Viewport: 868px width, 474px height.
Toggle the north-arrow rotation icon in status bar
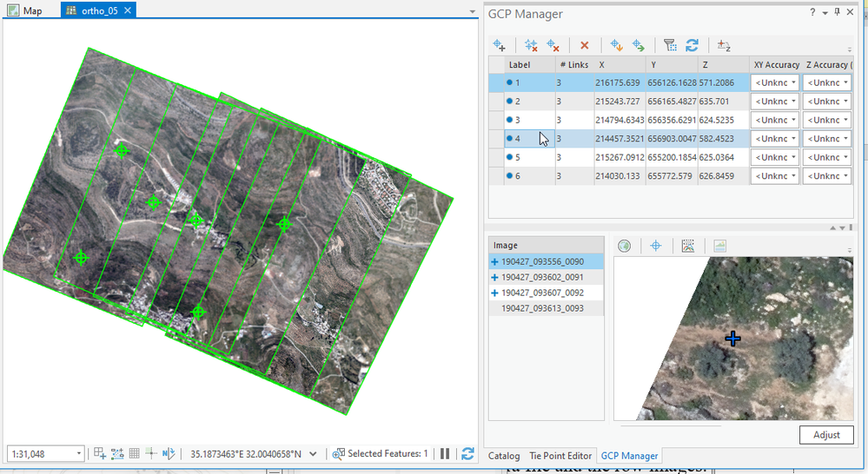click(169, 453)
